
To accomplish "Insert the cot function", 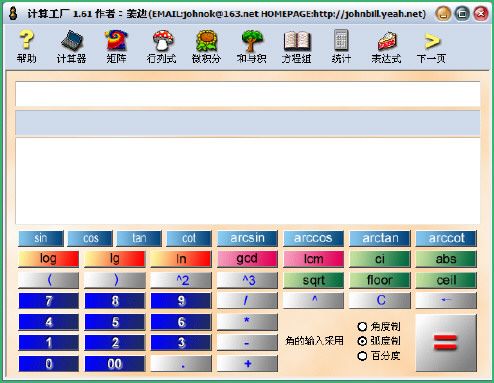I will coord(189,238).
